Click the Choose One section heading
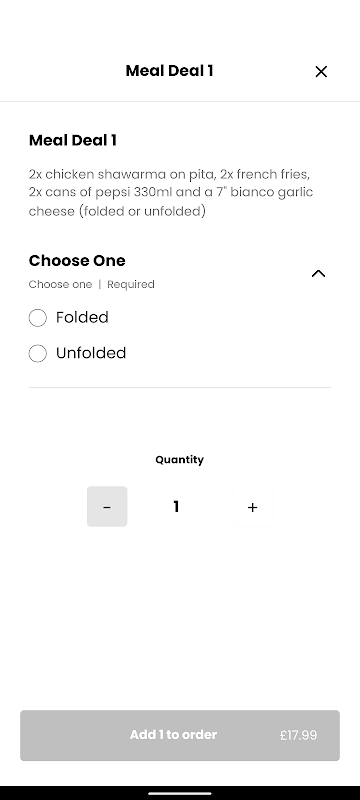 (77, 261)
